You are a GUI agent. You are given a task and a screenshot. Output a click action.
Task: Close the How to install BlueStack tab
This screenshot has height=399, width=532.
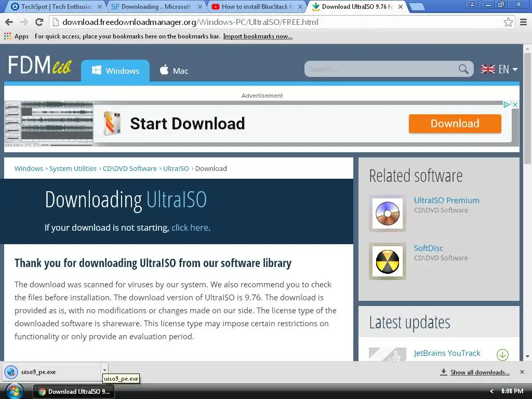point(300,6)
